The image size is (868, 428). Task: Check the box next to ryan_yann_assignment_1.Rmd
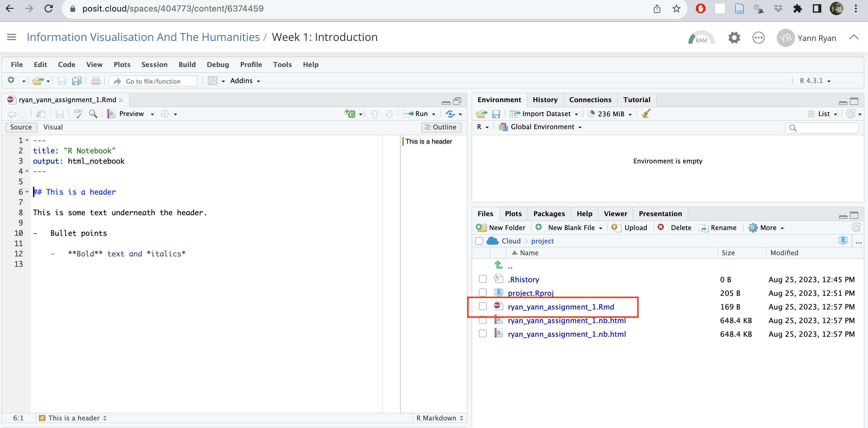coord(482,306)
